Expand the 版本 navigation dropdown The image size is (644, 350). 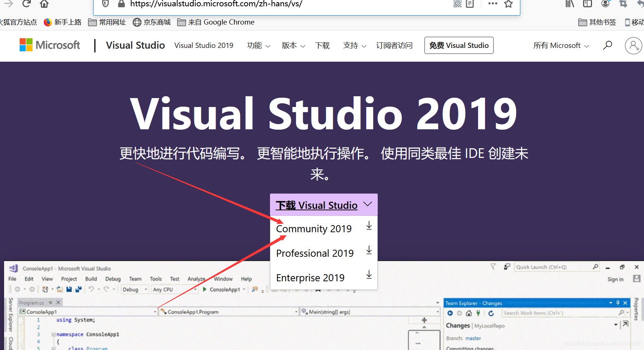[x=293, y=45]
